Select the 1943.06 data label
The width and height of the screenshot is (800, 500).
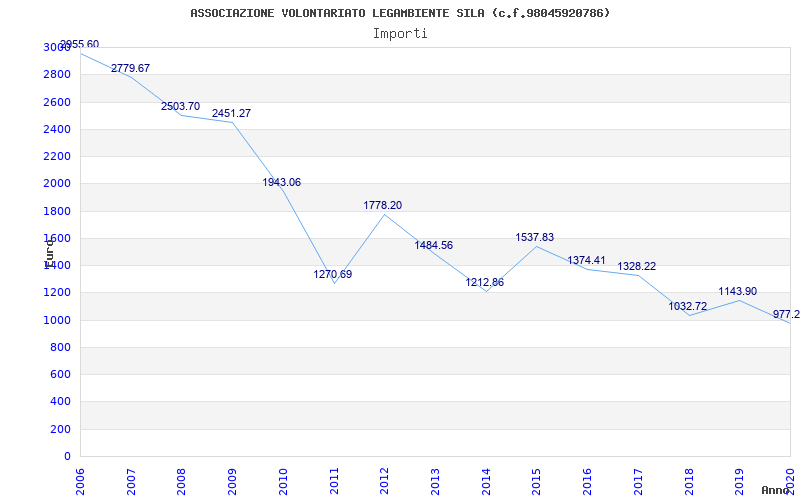point(282,183)
